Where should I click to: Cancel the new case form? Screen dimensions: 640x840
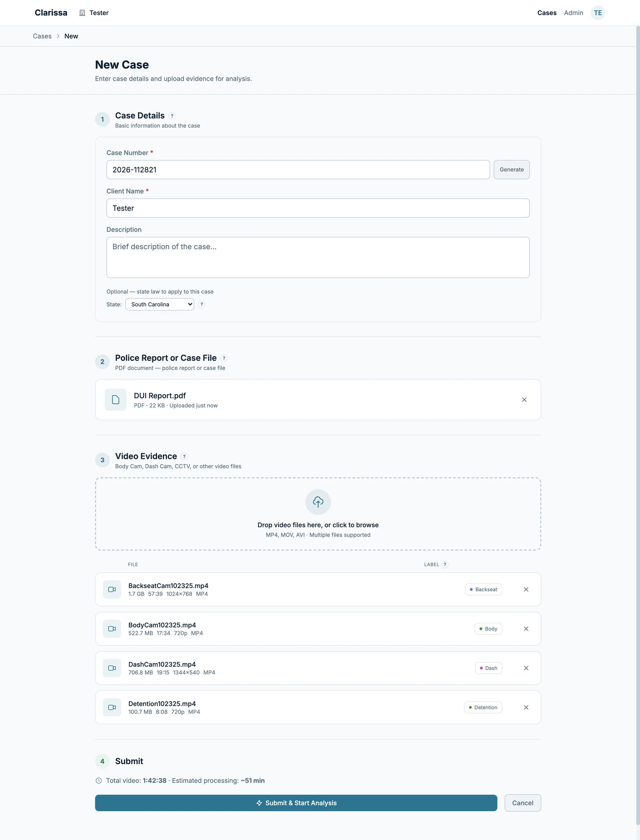(x=523, y=803)
